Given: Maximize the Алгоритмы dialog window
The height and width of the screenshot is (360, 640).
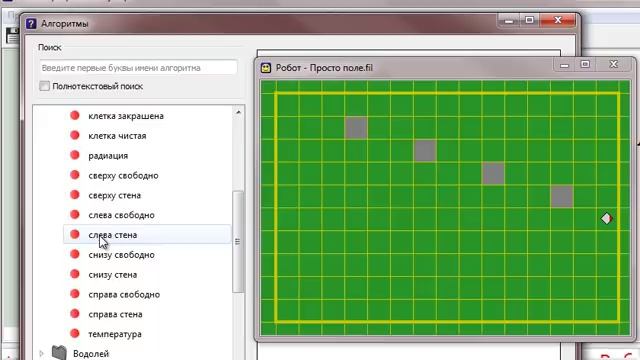Looking at the screenshot, I should (x=529, y=20).
